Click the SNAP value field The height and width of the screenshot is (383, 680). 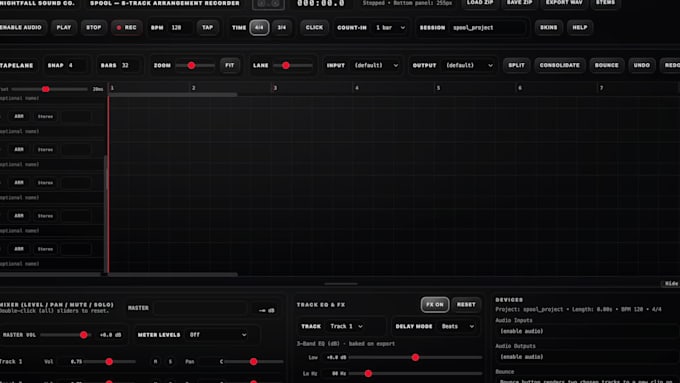tap(77, 65)
